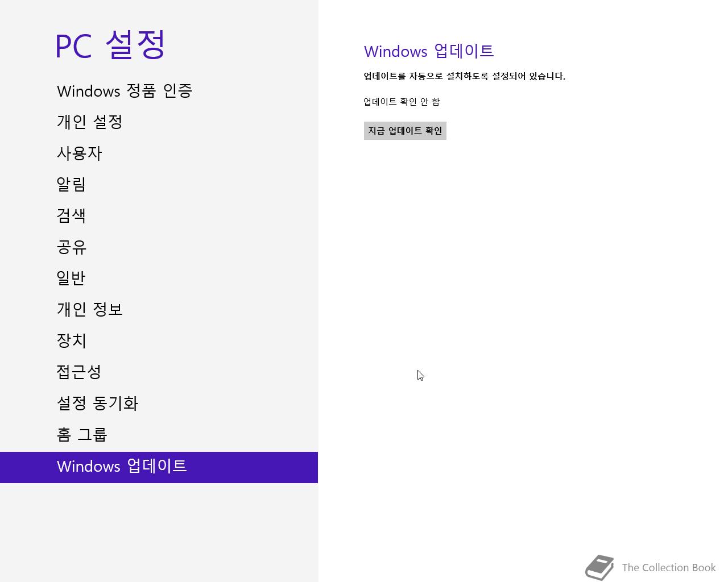Open 홈 그룹 settings
This screenshot has width=728, height=582.
[x=159, y=435]
